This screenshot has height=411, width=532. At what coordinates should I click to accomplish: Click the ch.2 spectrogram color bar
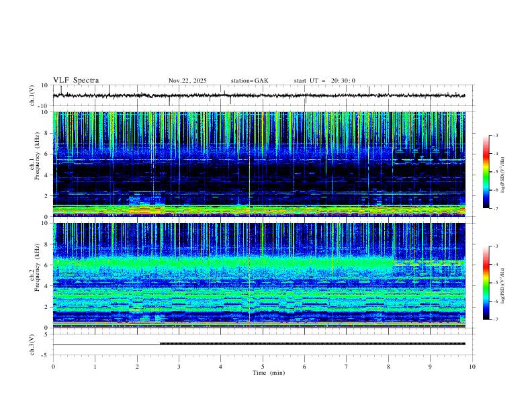(x=486, y=283)
